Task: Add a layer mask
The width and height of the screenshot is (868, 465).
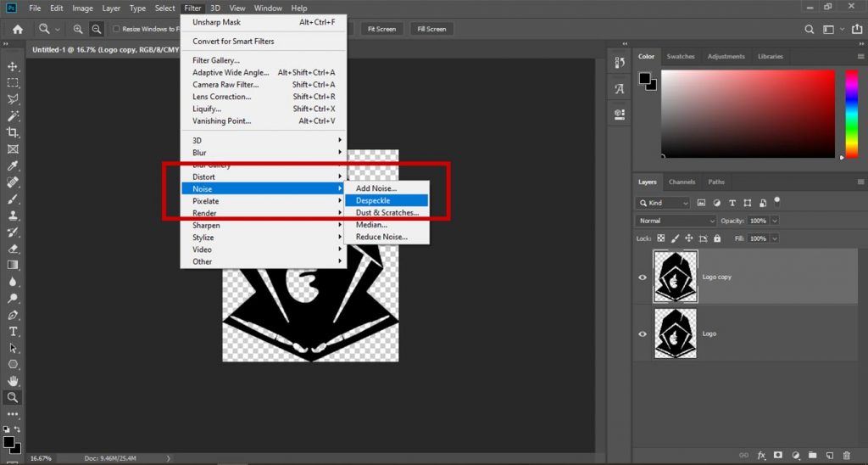Action: pos(778,455)
